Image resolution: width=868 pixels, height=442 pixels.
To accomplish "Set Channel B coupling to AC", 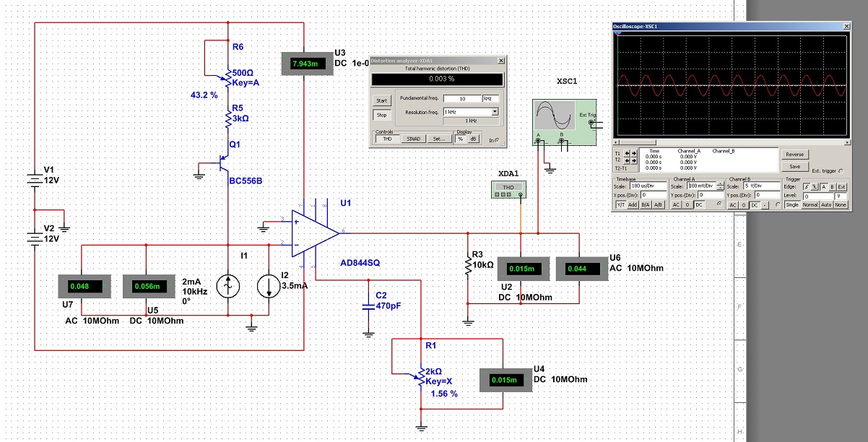I will point(732,205).
